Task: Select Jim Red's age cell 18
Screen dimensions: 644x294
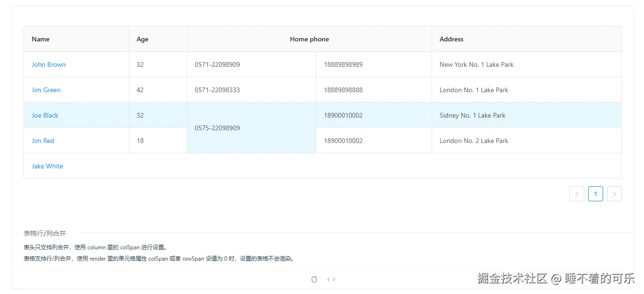Action: click(158, 141)
